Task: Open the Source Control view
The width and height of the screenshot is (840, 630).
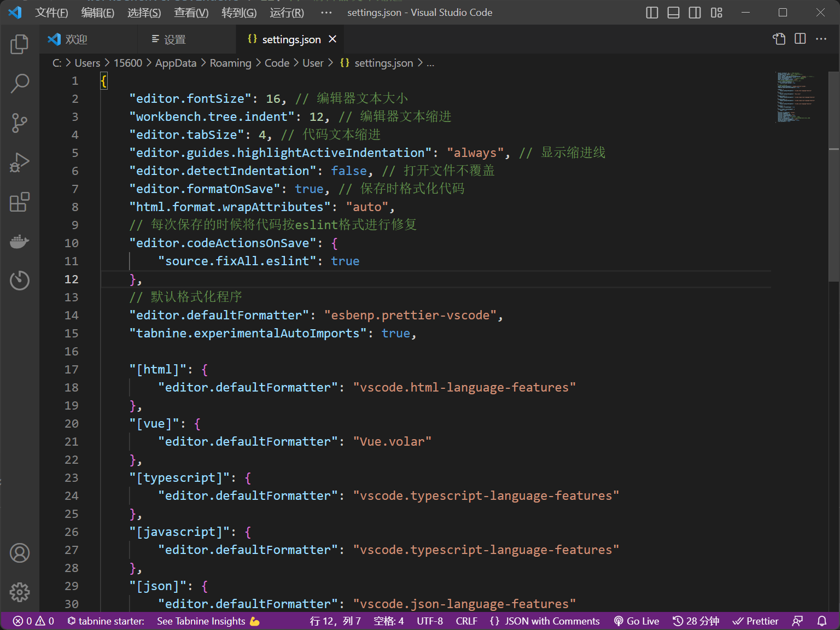Action: [x=20, y=123]
